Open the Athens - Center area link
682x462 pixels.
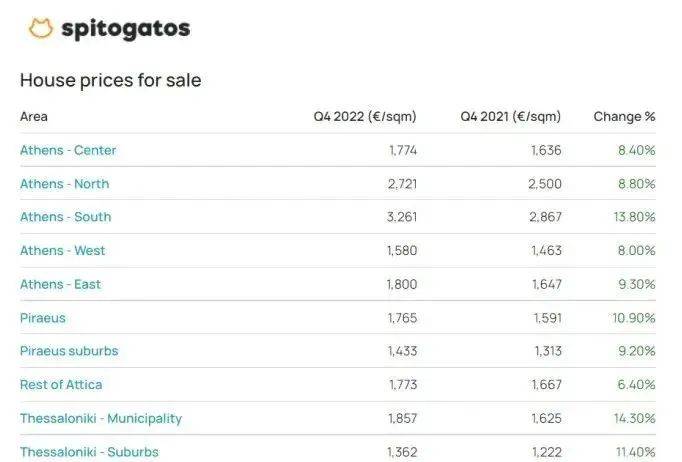point(68,150)
